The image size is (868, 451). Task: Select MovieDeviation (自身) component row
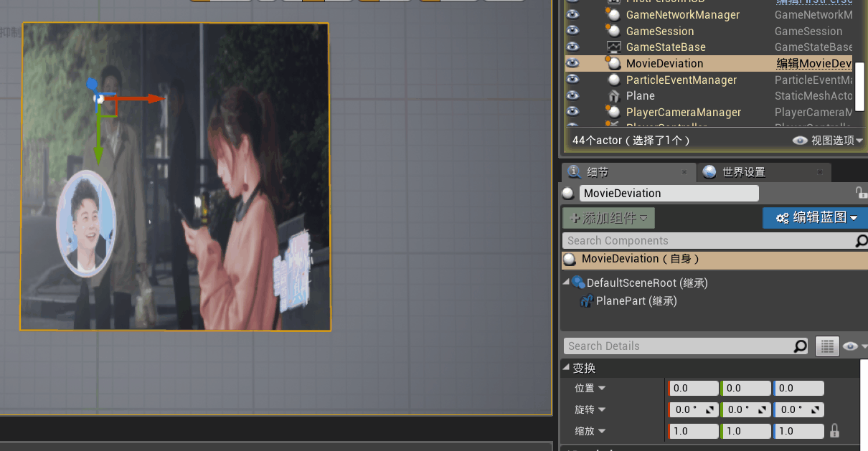point(714,259)
